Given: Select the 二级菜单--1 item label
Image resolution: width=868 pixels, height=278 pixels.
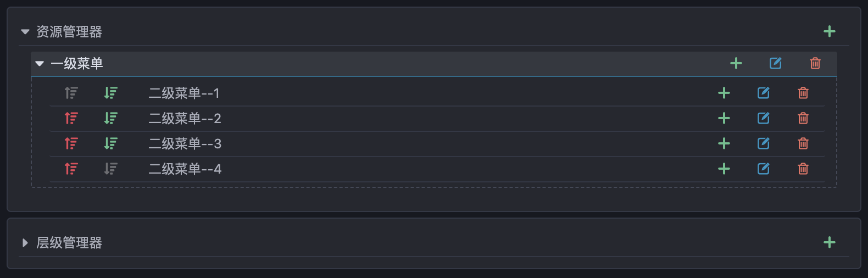Looking at the screenshot, I should tap(184, 93).
